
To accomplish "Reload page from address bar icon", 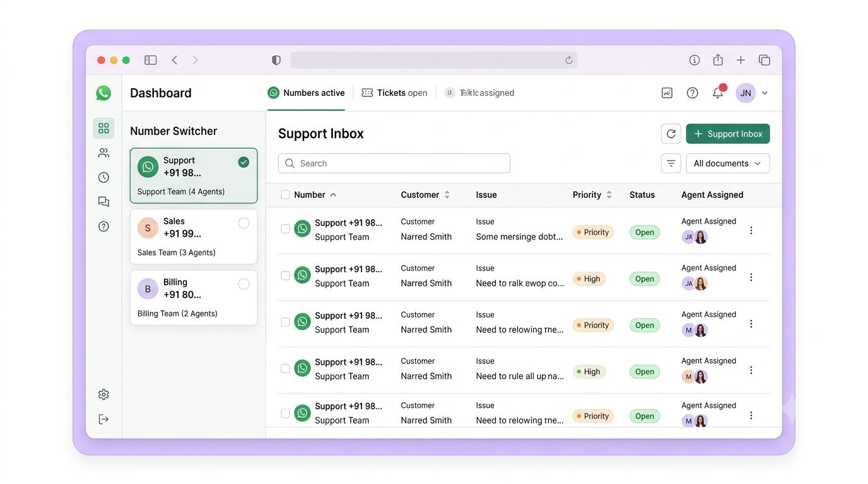I will pyautogui.click(x=568, y=60).
